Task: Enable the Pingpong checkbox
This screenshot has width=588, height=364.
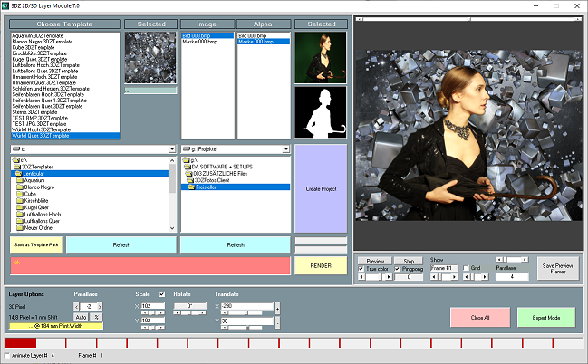Action: pos(398,269)
